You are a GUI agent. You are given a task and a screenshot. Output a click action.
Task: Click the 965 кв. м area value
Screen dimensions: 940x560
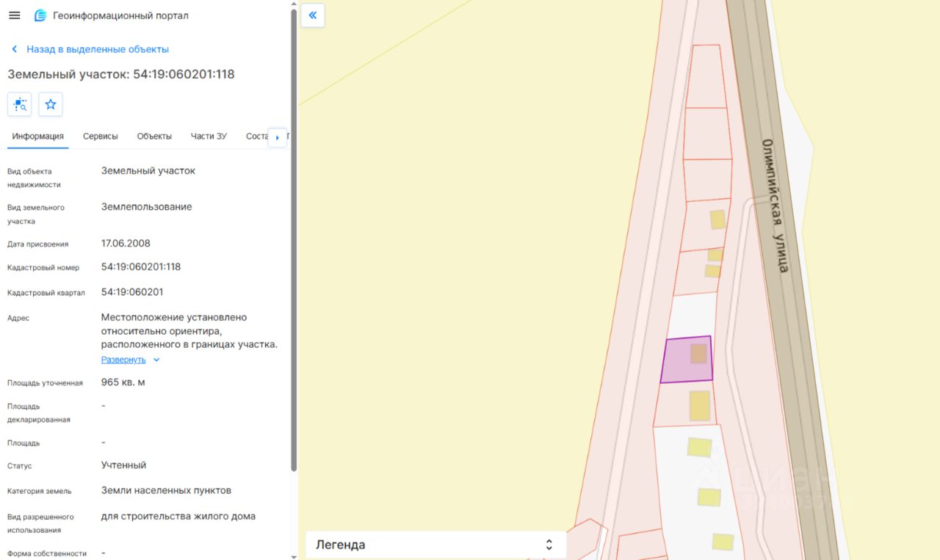click(x=123, y=382)
